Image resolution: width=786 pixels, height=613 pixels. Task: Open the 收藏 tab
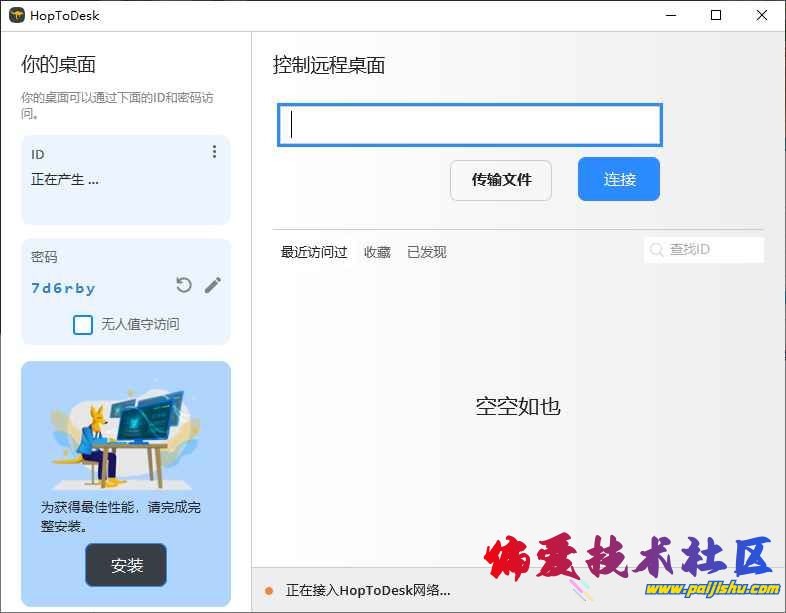377,252
